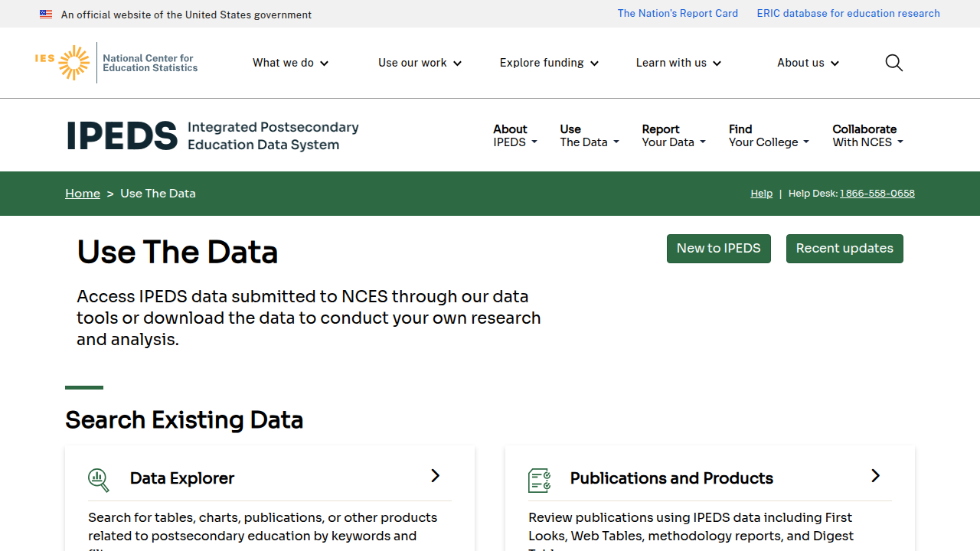This screenshot has width=980, height=551.
Task: Expand the Use our work menu
Action: (420, 63)
